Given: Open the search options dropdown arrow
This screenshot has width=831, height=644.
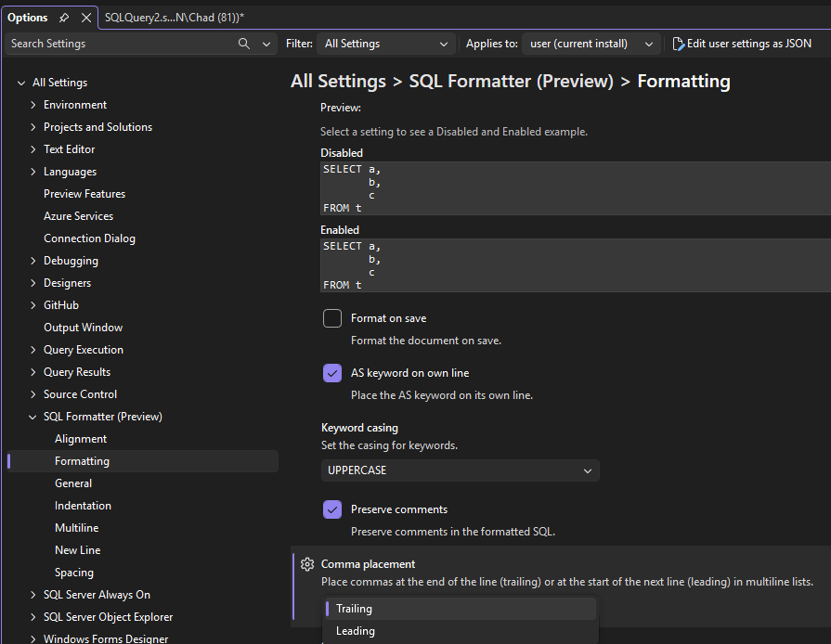Looking at the screenshot, I should point(266,44).
